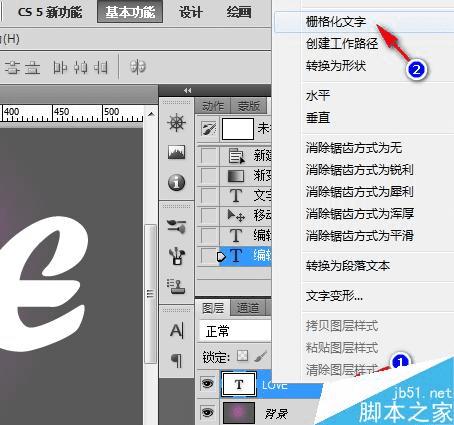454x425 pixels.
Task: Align layers by right edges
Action: (x=100, y=68)
